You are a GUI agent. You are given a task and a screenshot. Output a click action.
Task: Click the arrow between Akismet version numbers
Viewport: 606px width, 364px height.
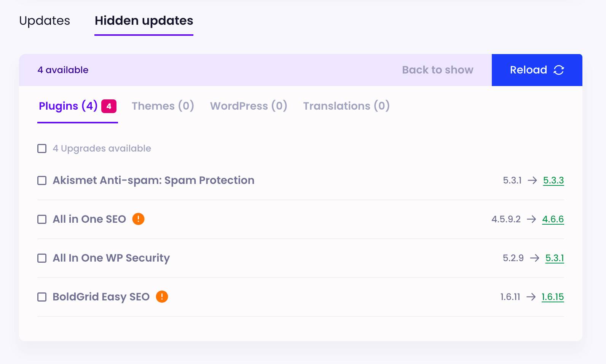(533, 180)
